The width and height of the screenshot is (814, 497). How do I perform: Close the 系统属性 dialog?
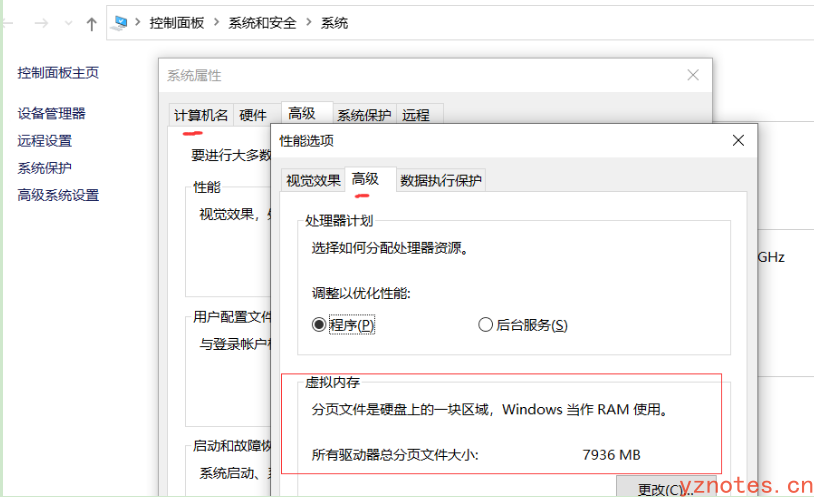click(692, 75)
